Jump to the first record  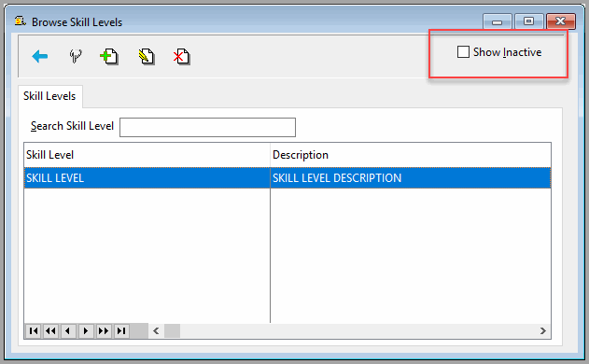pos(33,331)
